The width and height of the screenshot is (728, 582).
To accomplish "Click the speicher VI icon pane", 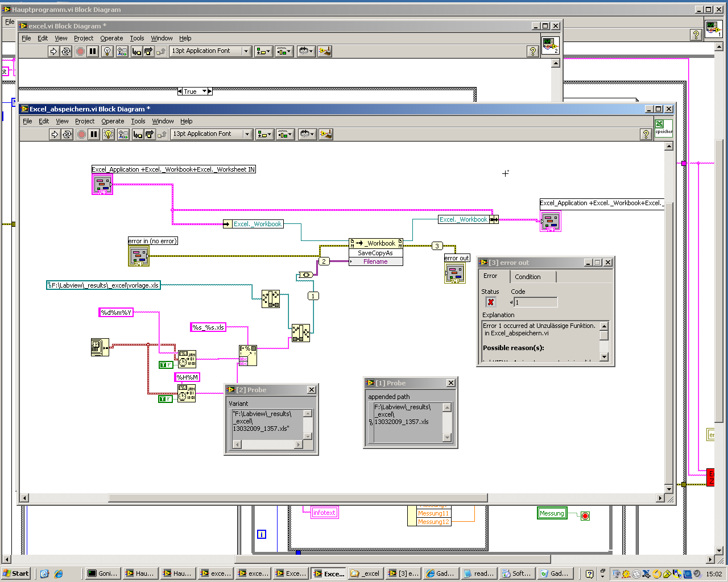I will pos(664,128).
